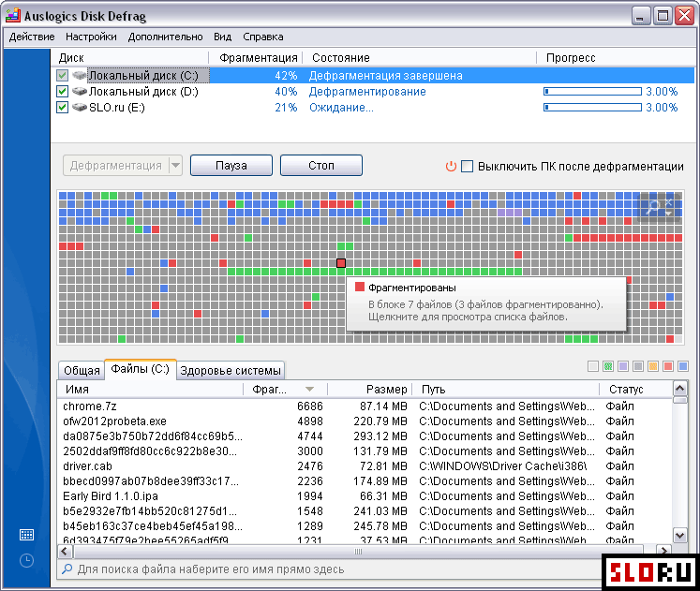Click the 293.12 MB size cell
The height and width of the screenshot is (591, 700).
[x=380, y=436]
